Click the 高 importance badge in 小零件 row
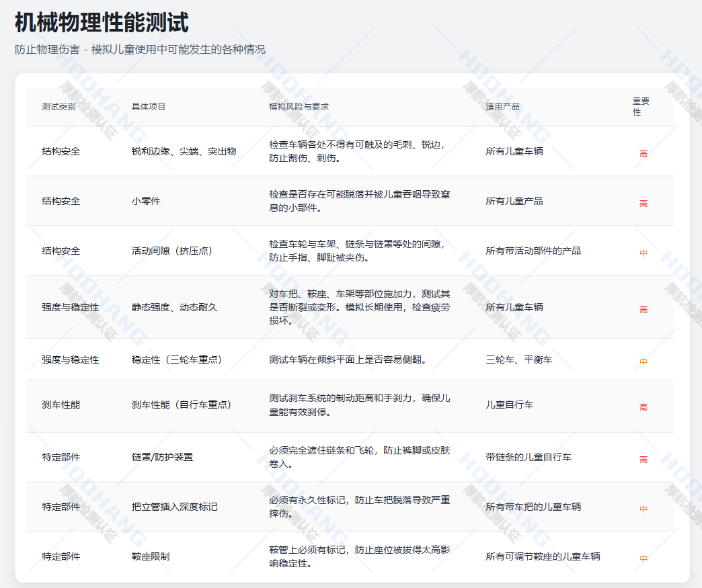702x588 pixels. [643, 204]
